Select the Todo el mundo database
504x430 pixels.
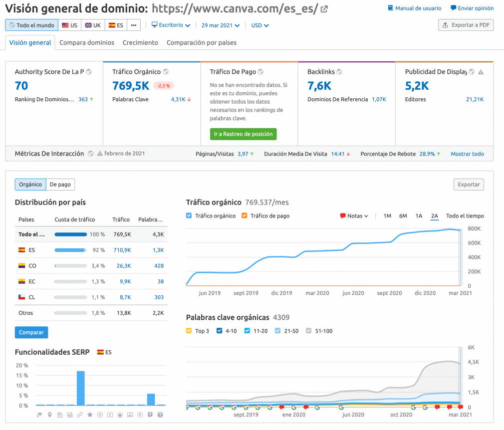point(32,25)
